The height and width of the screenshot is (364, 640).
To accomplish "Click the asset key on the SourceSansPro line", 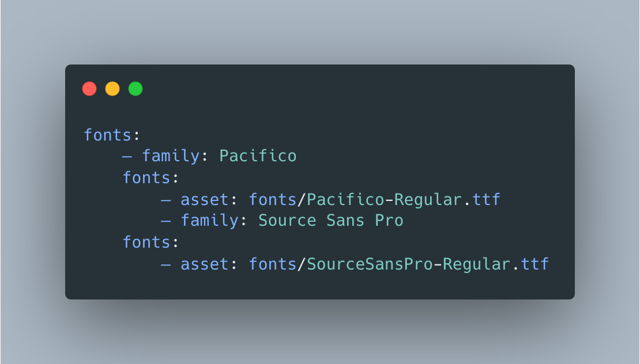I will point(205,264).
